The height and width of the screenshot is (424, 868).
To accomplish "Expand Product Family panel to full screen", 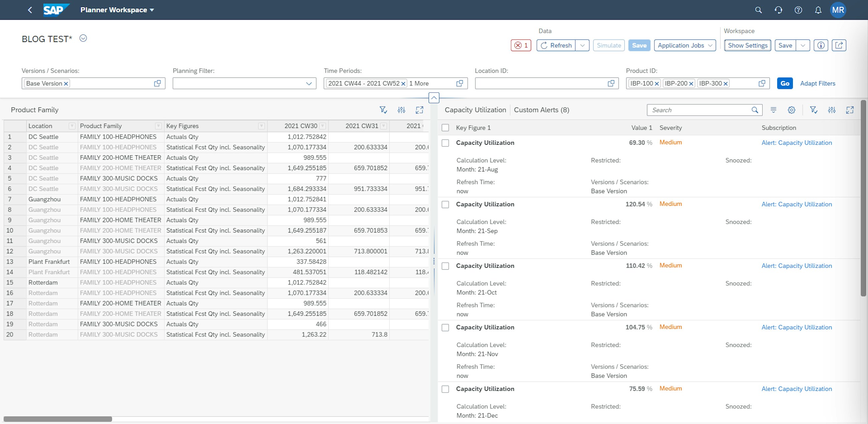I will tap(420, 110).
